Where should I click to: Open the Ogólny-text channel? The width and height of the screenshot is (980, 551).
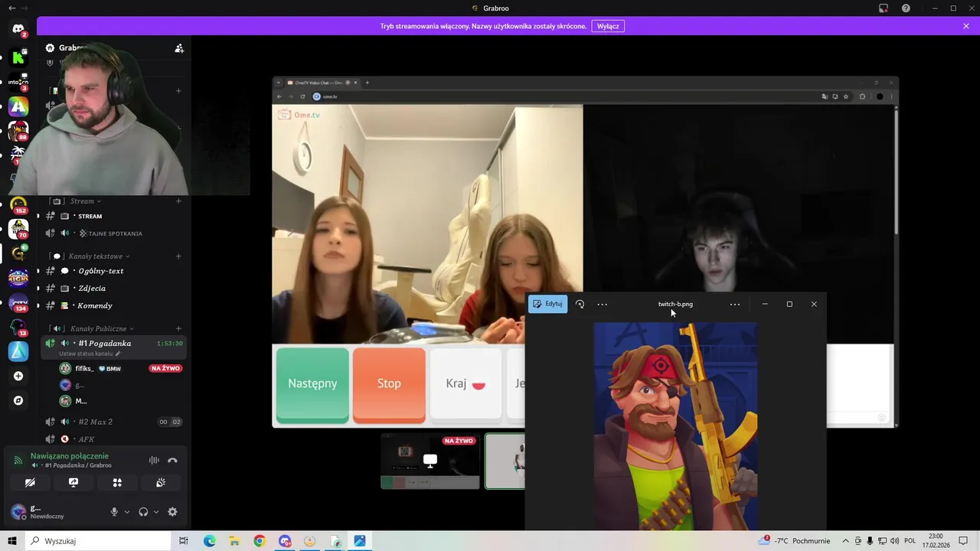113,271
